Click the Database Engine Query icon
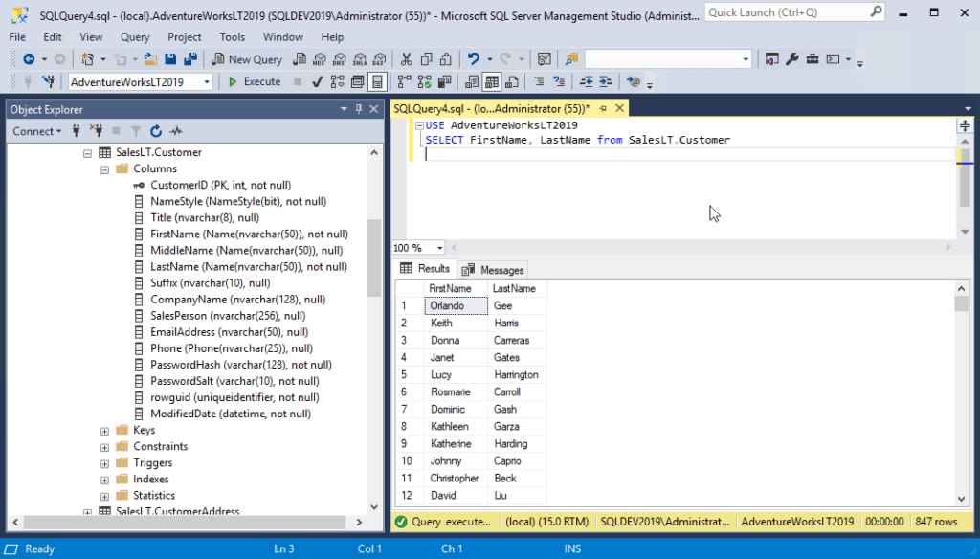The image size is (980, 559). (x=300, y=59)
